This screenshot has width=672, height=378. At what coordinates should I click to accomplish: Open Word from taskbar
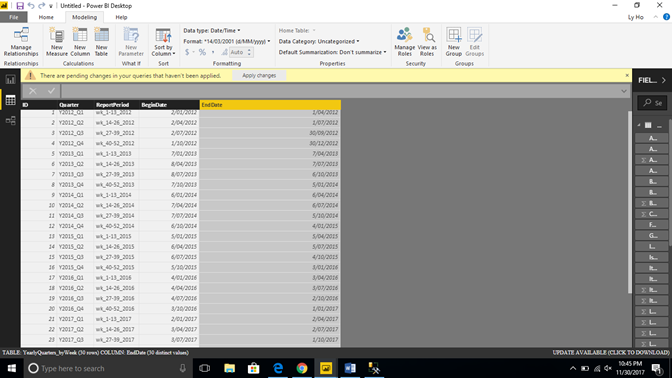click(x=350, y=368)
